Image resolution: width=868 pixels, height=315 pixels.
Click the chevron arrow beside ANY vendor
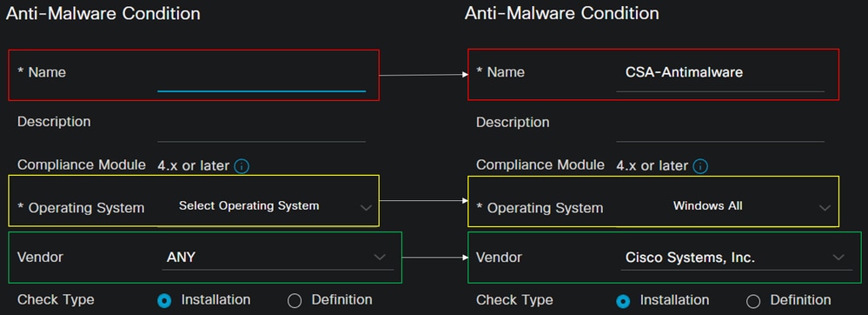pyautogui.click(x=380, y=258)
